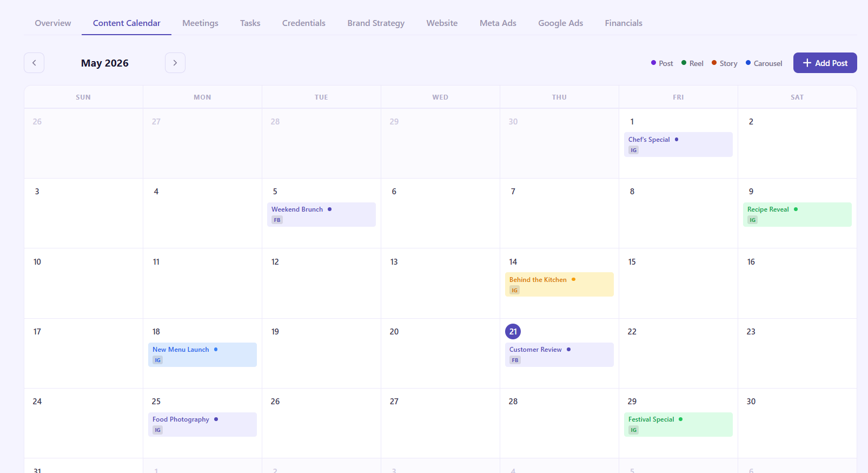Open the Website tab
The width and height of the screenshot is (868, 473).
[442, 23]
